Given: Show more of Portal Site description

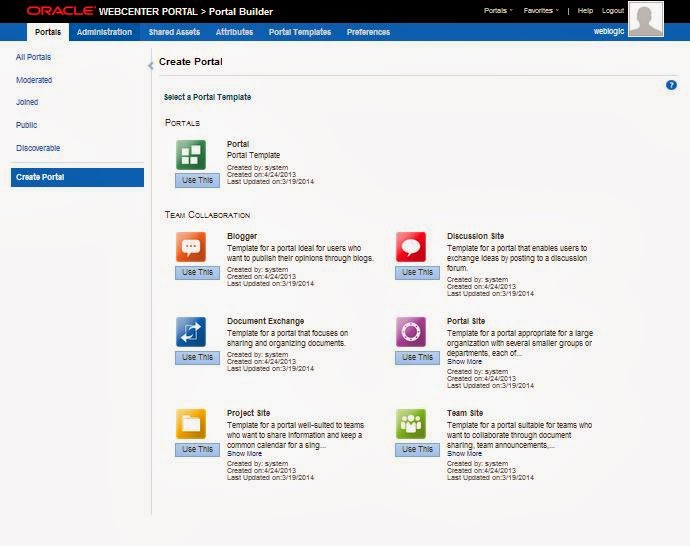Looking at the screenshot, I should (464, 362).
